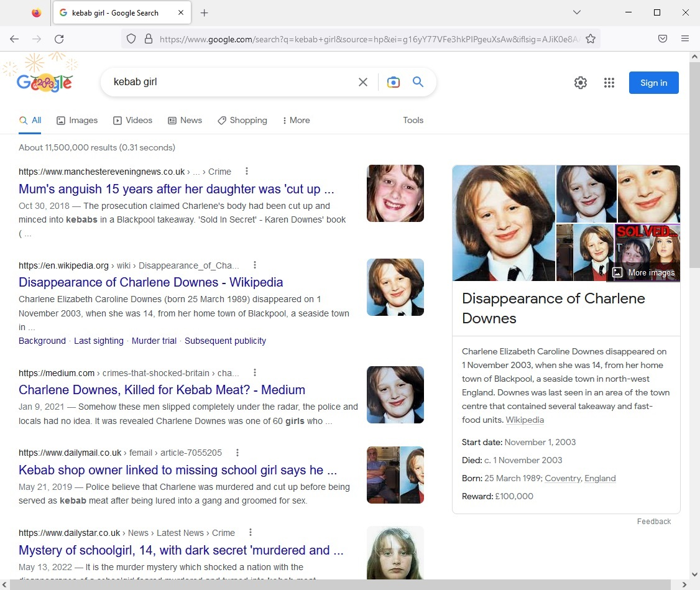Click More images in knowledge panel

pyautogui.click(x=643, y=273)
